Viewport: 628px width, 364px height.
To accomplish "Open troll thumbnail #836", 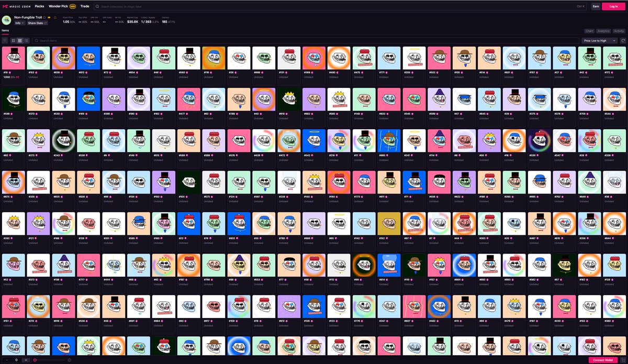I will coord(63,58).
